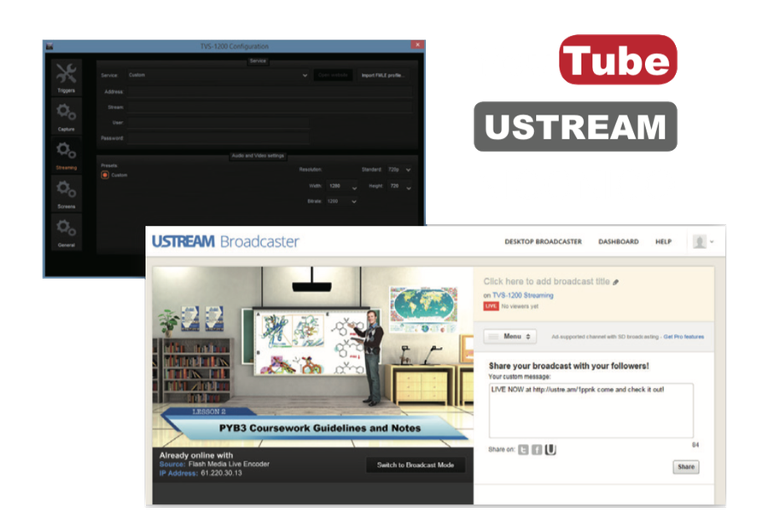This screenshot has height=532, width=768.
Task: Open the user account avatar dropdown
Action: click(703, 242)
